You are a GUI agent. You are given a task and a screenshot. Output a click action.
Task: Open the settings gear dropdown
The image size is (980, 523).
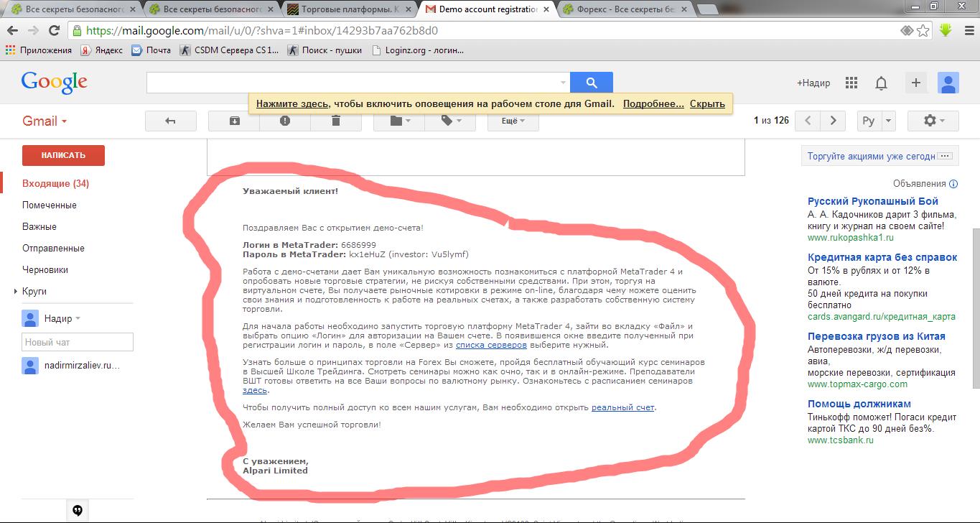tap(934, 121)
